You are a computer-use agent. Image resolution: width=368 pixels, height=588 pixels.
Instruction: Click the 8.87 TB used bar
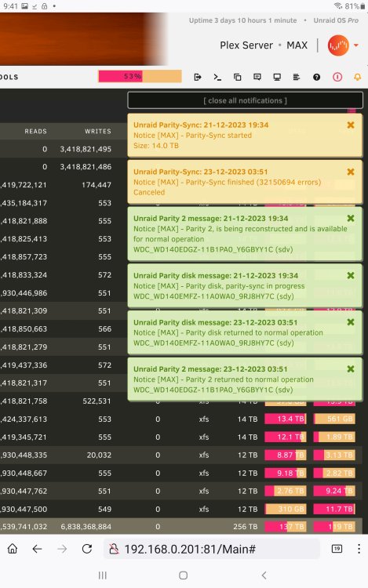[x=286, y=455]
